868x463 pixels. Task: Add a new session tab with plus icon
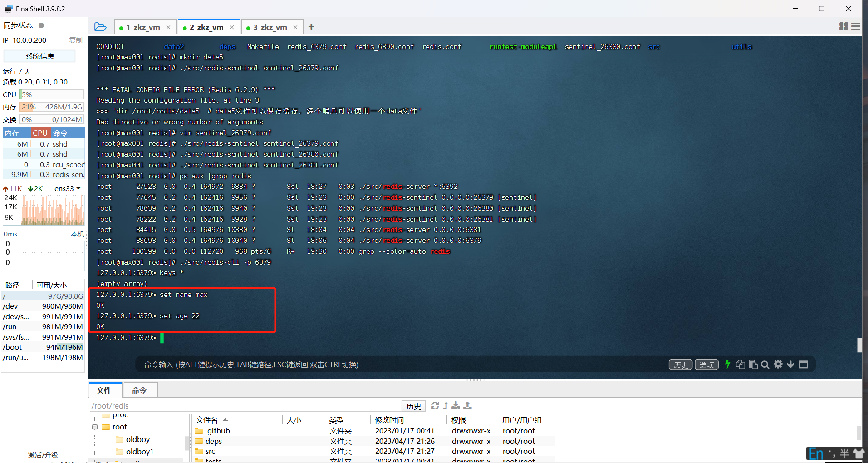coord(311,27)
